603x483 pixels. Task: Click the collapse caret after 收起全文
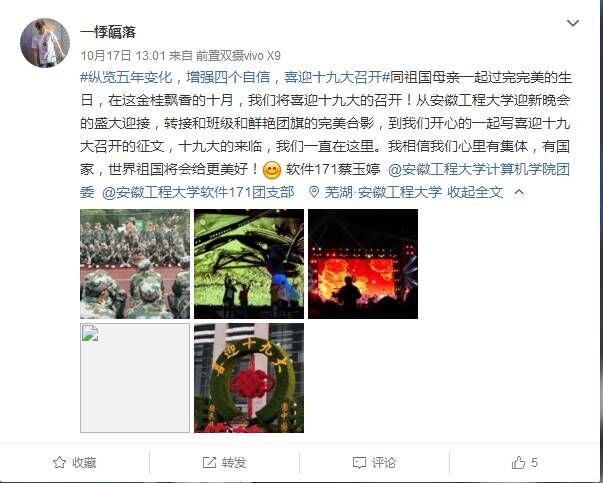coord(519,192)
